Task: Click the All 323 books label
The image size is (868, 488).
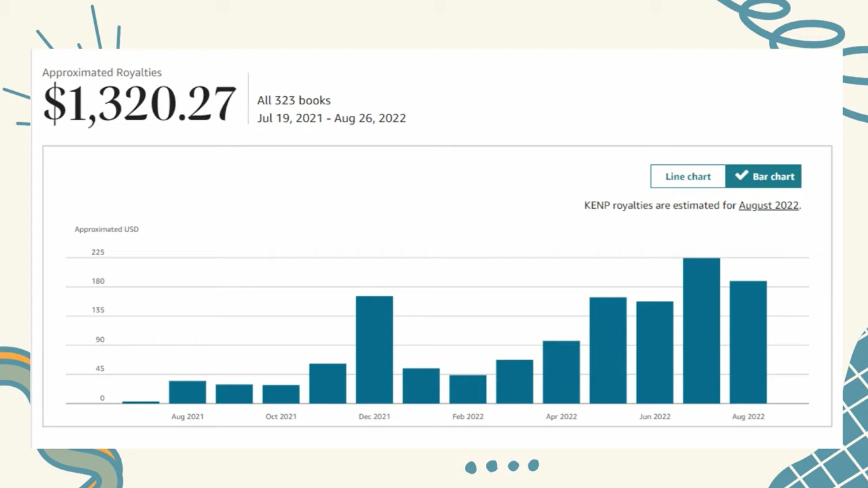Action: pyautogui.click(x=294, y=101)
